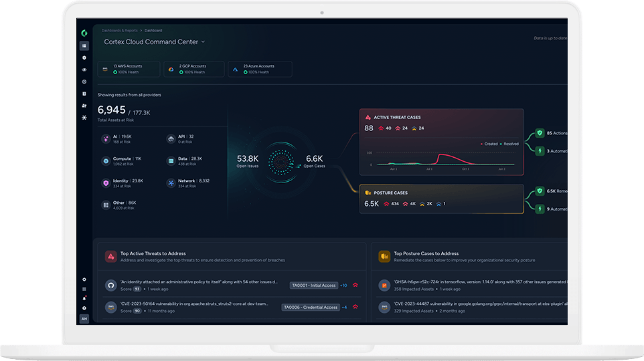Viewport: 644px width, 361px height.
Task: Select the TA0001 - Initial Access tag
Action: click(314, 285)
